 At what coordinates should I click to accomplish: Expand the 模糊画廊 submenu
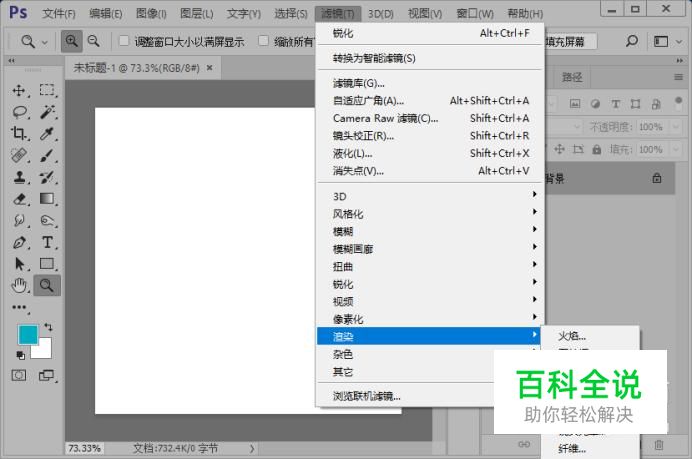pyautogui.click(x=430, y=249)
